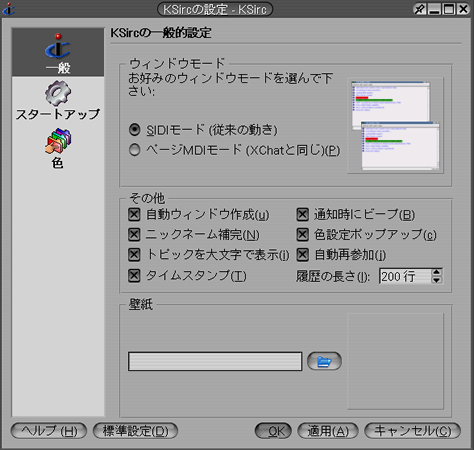The image size is (474, 450).
Task: Toggle 色設定ポップアップ checkbox
Action: tap(303, 235)
